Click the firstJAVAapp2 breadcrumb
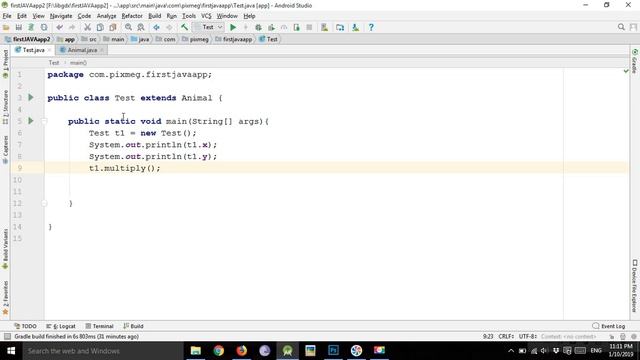This screenshot has height=360, width=640. pyautogui.click(x=27, y=39)
